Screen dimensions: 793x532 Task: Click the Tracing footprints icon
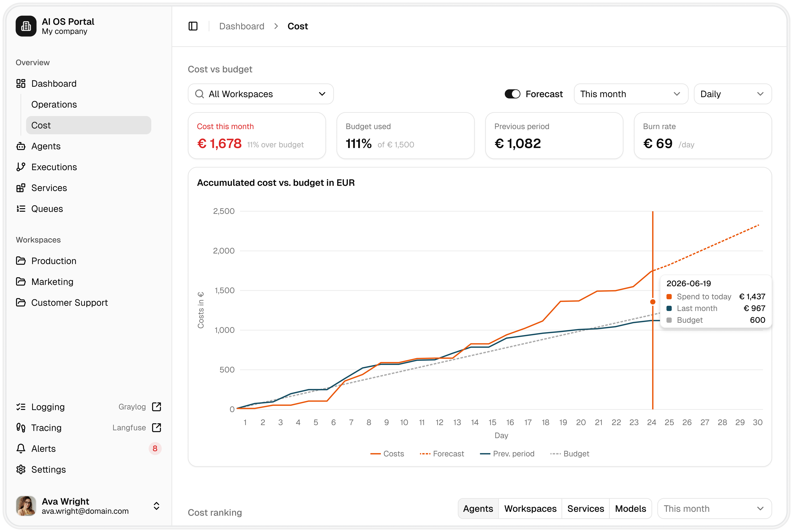pos(21,427)
